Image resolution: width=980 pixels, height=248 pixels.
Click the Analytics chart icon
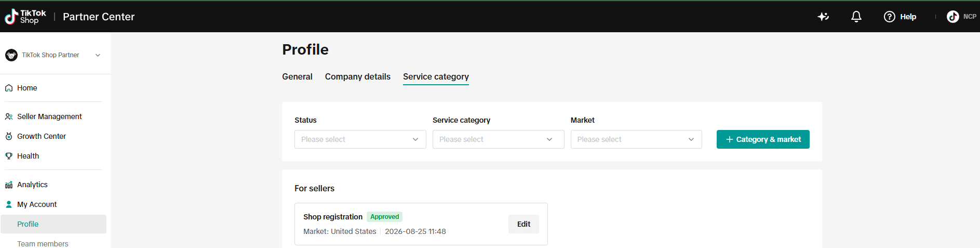click(x=9, y=185)
